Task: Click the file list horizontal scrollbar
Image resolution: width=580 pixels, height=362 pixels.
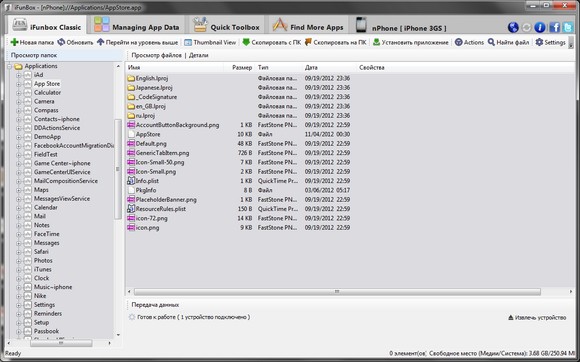Action: point(337,292)
